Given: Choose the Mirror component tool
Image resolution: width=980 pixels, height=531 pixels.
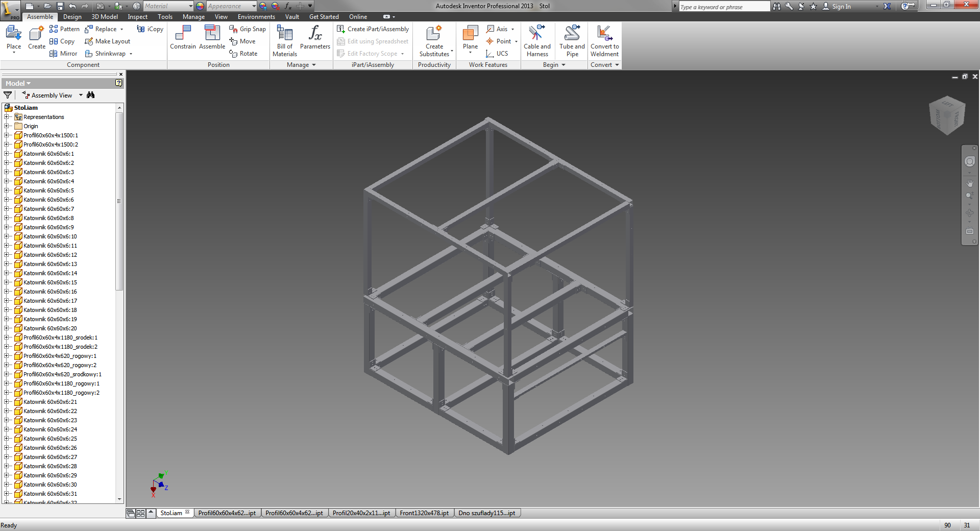Looking at the screenshot, I should pyautogui.click(x=63, y=54).
